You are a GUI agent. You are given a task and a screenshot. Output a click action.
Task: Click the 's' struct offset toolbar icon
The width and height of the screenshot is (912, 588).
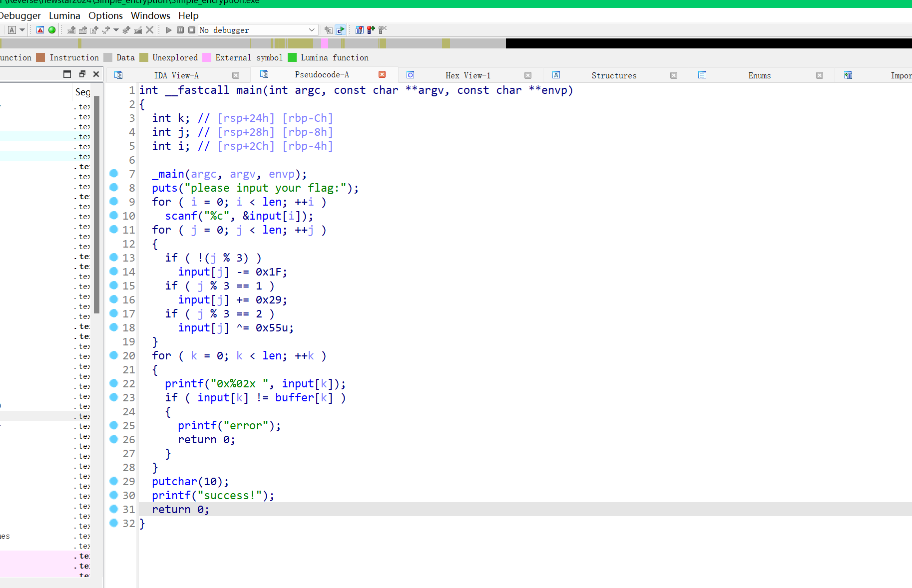(x=106, y=30)
